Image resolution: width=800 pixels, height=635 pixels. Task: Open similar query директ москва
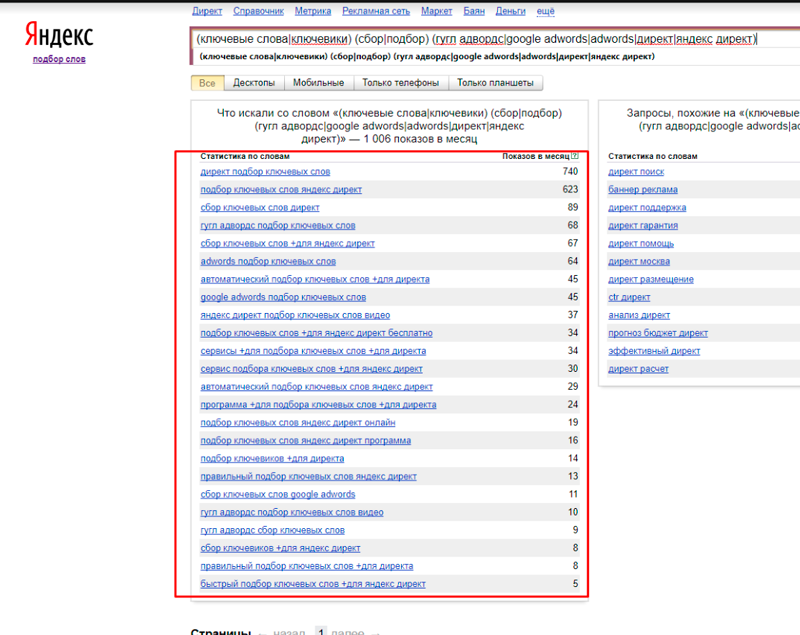click(x=639, y=261)
